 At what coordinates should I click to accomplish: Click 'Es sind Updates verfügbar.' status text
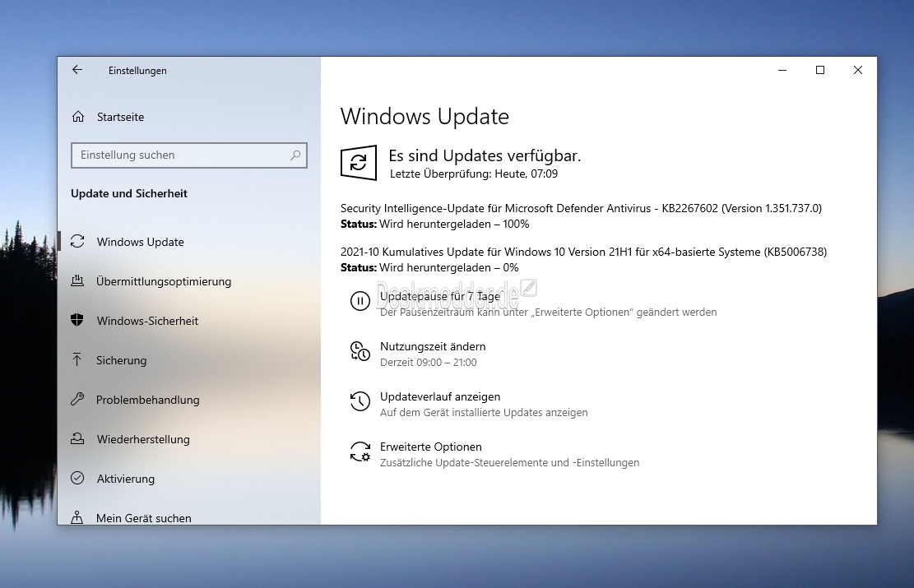point(485,155)
